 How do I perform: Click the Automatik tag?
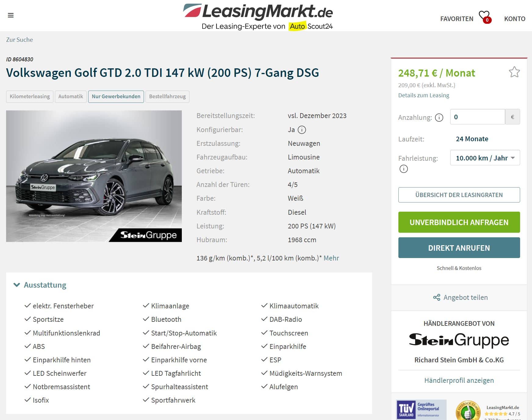(71, 96)
